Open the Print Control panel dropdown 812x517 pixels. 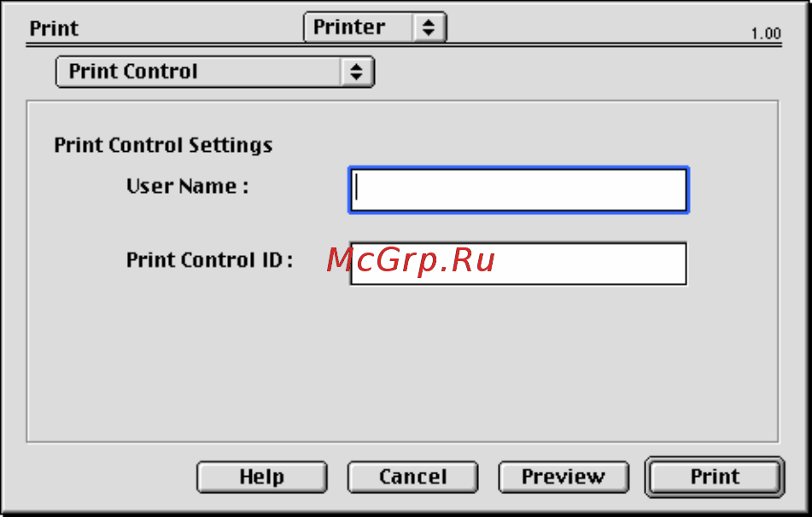point(215,72)
